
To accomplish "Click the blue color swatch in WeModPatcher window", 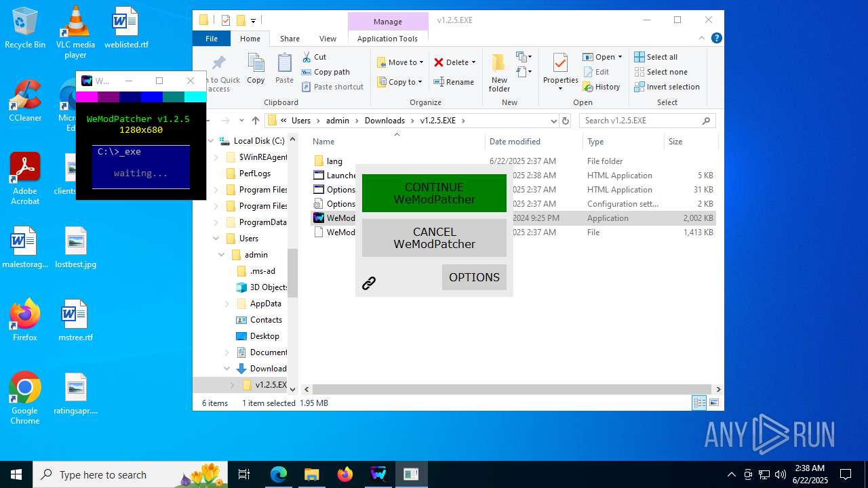I will 152,97.
